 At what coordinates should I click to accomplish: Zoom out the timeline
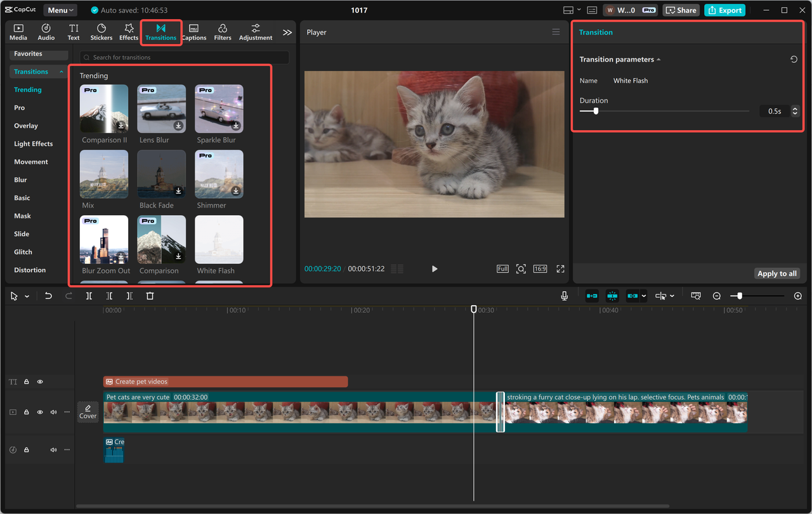click(x=717, y=296)
